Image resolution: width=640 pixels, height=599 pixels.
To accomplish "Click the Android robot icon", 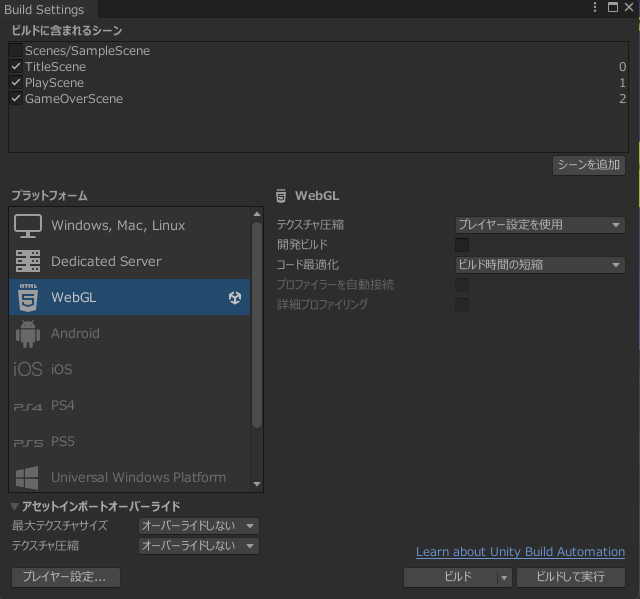I will click(x=28, y=333).
